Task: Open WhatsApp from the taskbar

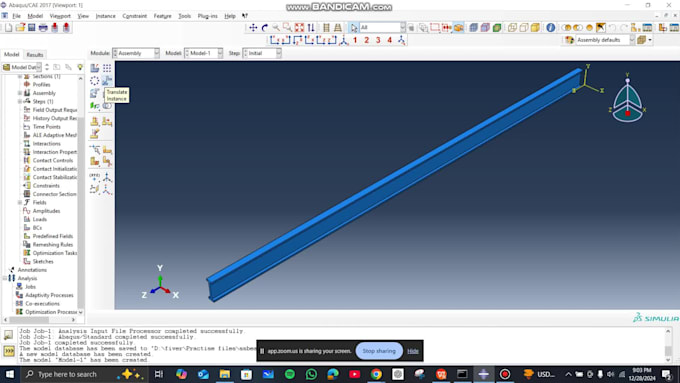Action: point(311,374)
